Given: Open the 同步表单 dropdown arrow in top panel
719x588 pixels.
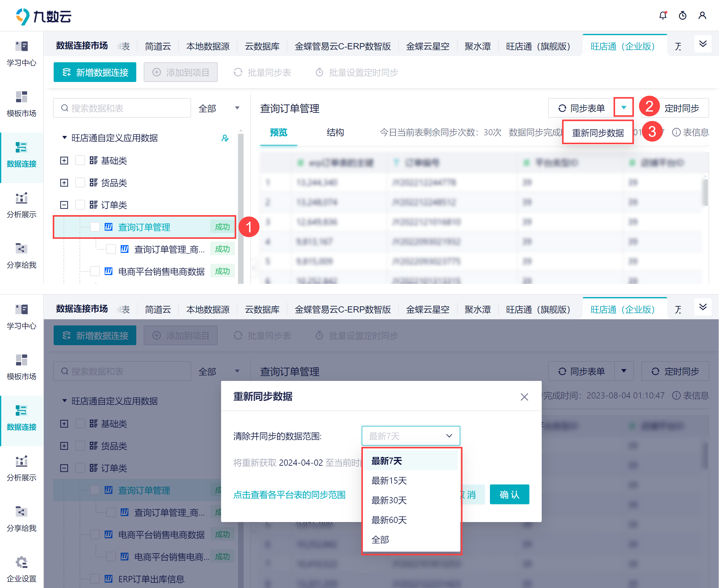Looking at the screenshot, I should (623, 108).
